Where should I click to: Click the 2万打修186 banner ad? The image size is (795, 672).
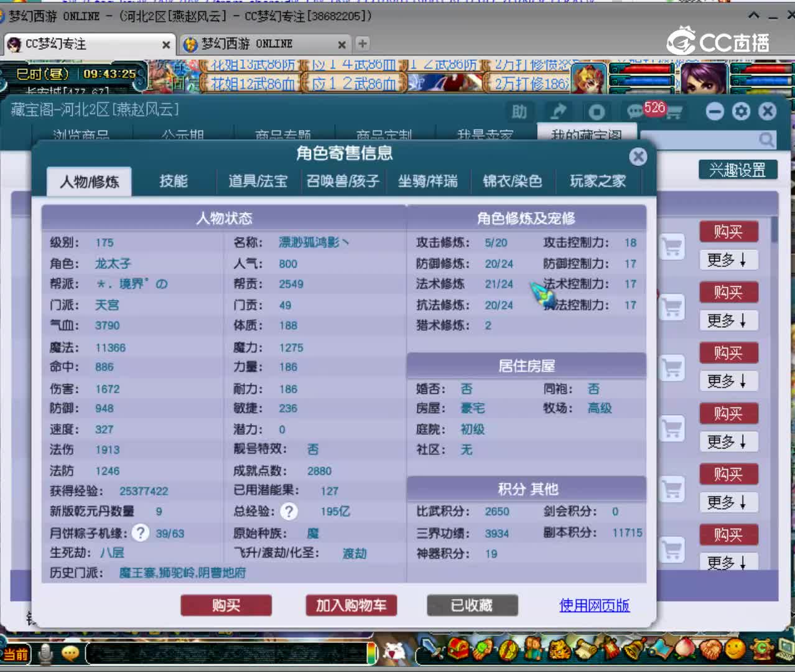pos(531,83)
